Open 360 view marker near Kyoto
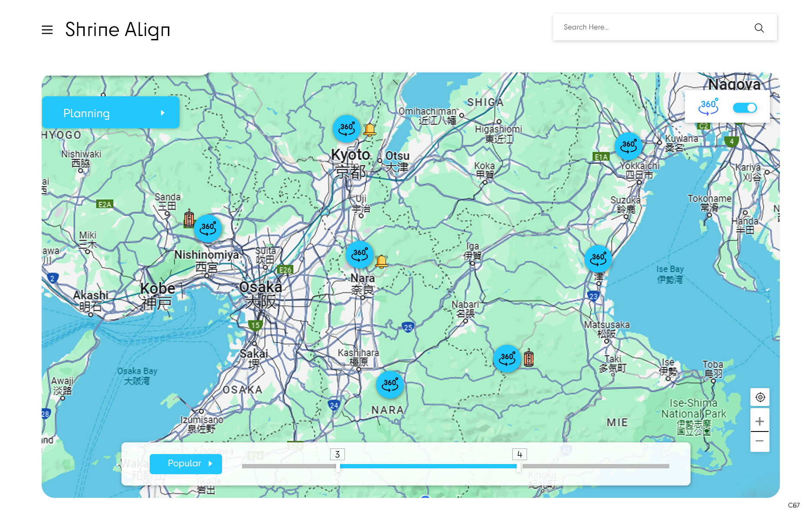This screenshot has height=523, width=812. 346,129
